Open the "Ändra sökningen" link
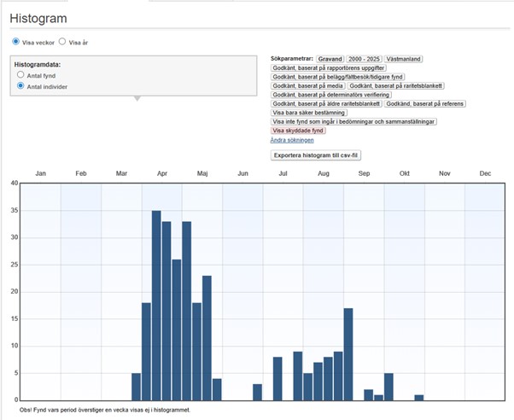This screenshot has height=420, width=514. pos(292,140)
